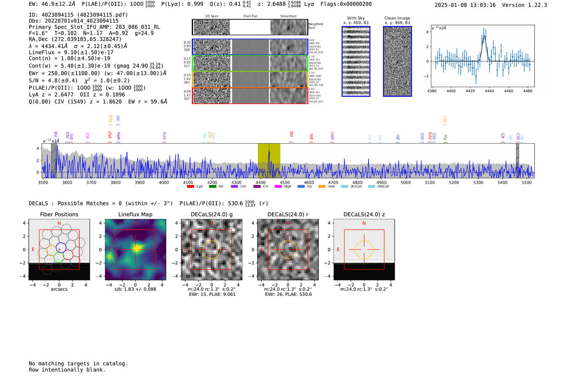
Task: Click the 'S/N = 4.8(±0.4)' line
Action: click(x=53, y=81)
